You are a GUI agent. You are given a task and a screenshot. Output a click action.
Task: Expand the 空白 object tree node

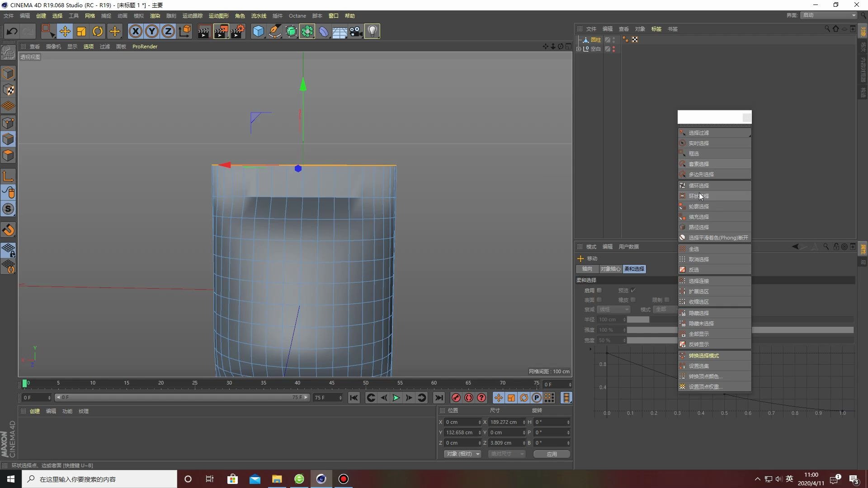click(x=579, y=49)
